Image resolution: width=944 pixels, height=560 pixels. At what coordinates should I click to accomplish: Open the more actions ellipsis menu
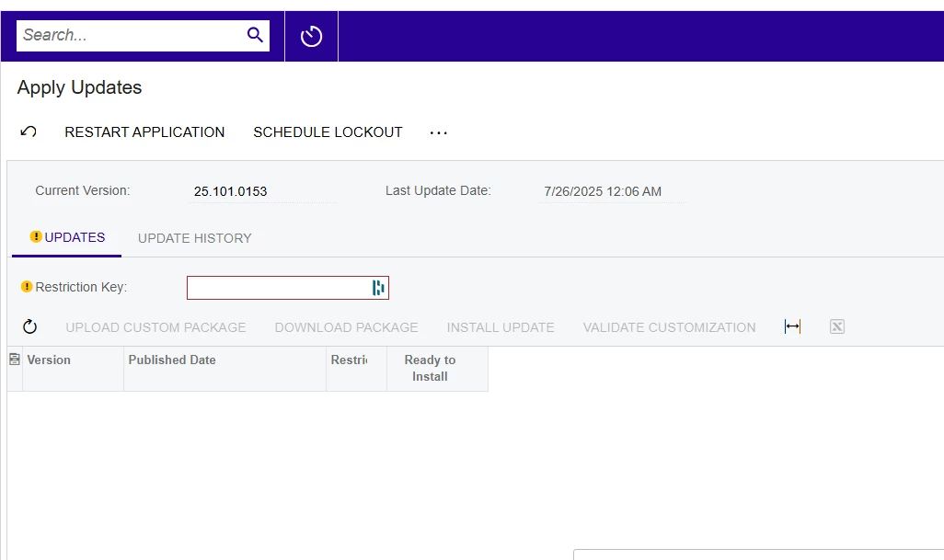438,132
